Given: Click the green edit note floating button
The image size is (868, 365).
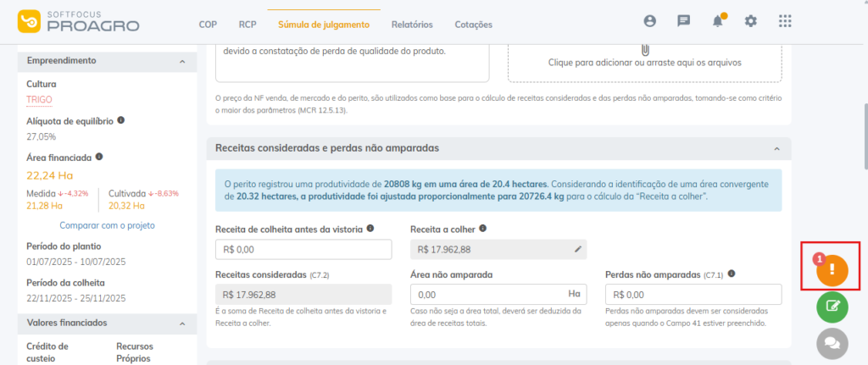Looking at the screenshot, I should [832, 306].
